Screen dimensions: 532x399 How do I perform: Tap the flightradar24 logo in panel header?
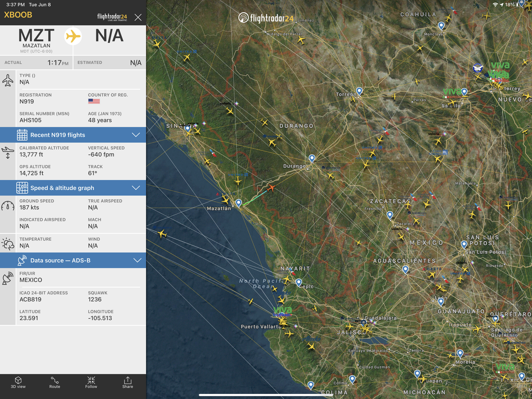pos(112,17)
